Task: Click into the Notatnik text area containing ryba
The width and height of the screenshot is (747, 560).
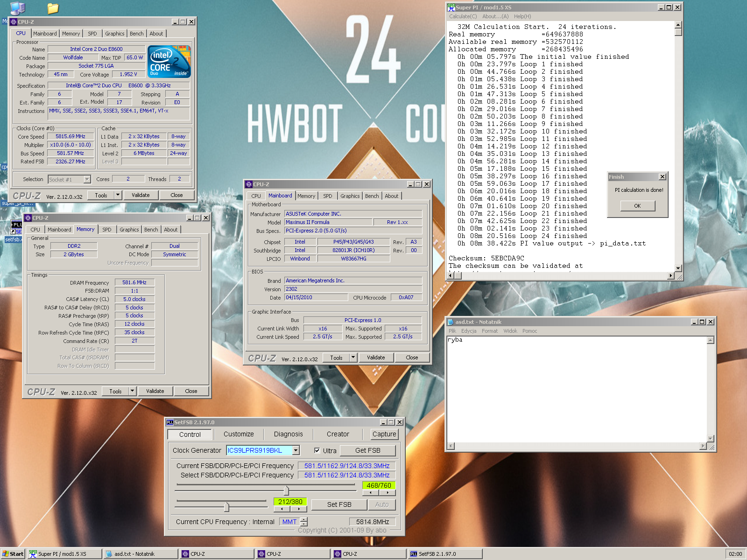Action: tap(577, 389)
